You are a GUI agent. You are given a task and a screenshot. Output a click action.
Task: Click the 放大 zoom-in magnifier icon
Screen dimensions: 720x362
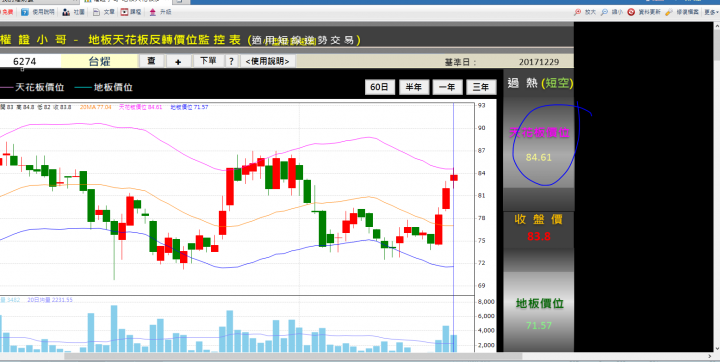tap(578, 12)
